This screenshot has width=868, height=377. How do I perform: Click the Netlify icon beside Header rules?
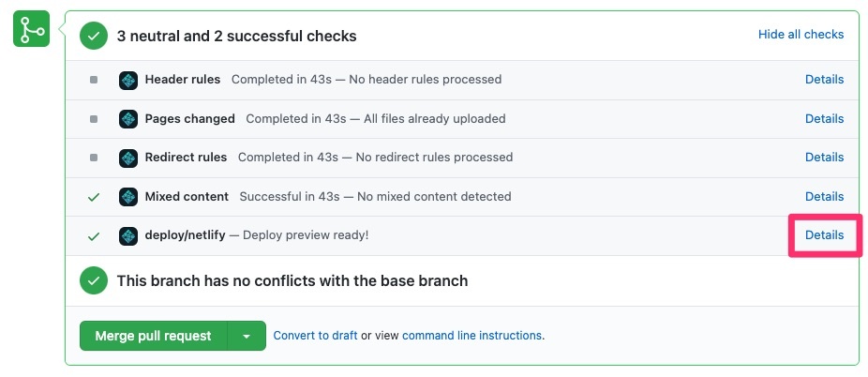tap(128, 80)
